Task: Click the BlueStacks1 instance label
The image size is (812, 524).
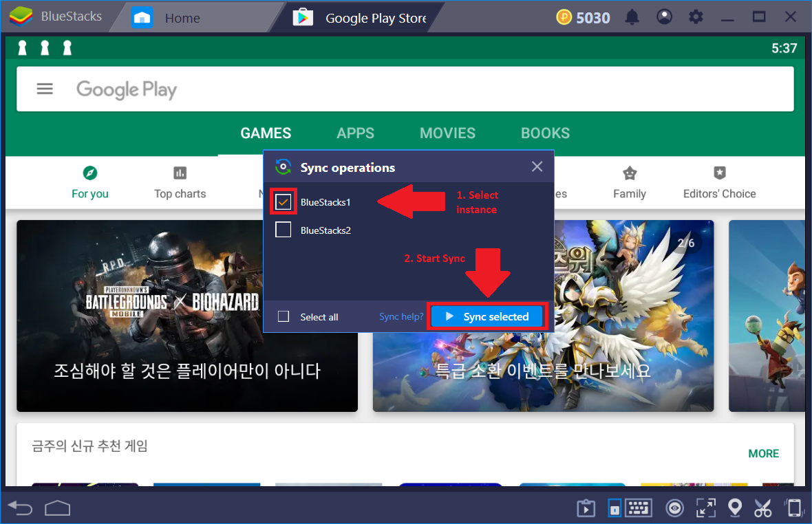Action: pyautogui.click(x=325, y=202)
